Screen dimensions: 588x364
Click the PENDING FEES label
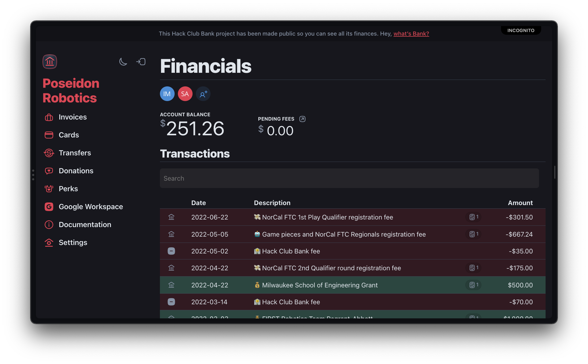tap(276, 119)
